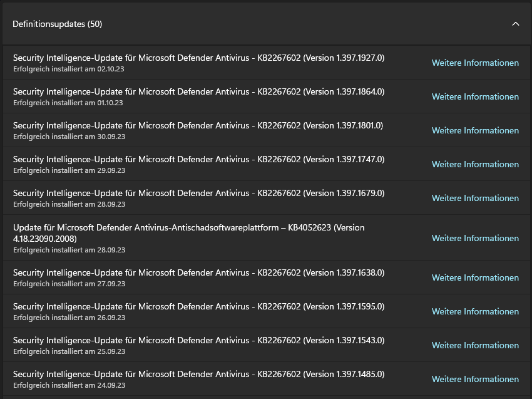Open Weitere Informationen for version 1.397.1927.0
532x399 pixels.
pos(475,63)
